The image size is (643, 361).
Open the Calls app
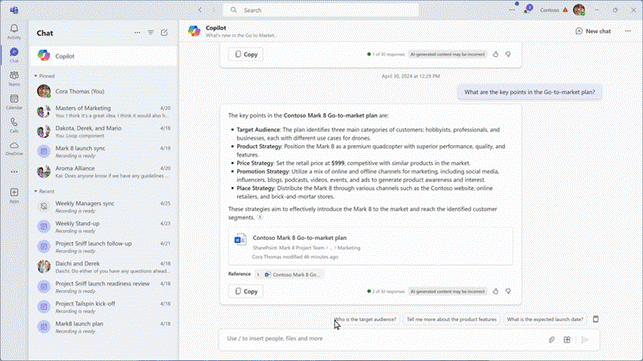[x=14, y=125]
